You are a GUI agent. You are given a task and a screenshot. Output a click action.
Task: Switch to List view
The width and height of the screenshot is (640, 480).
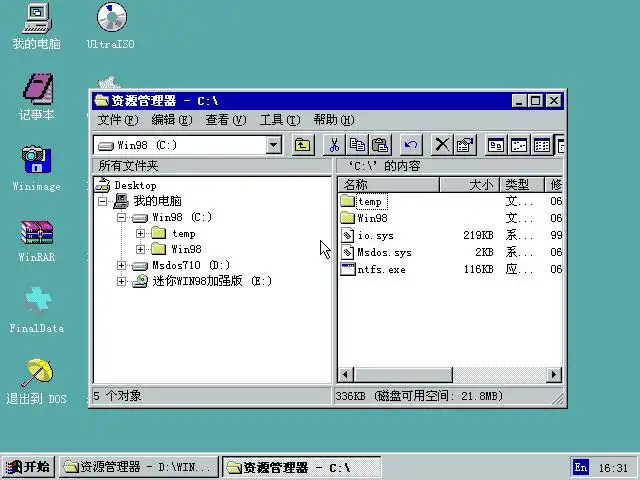point(542,145)
